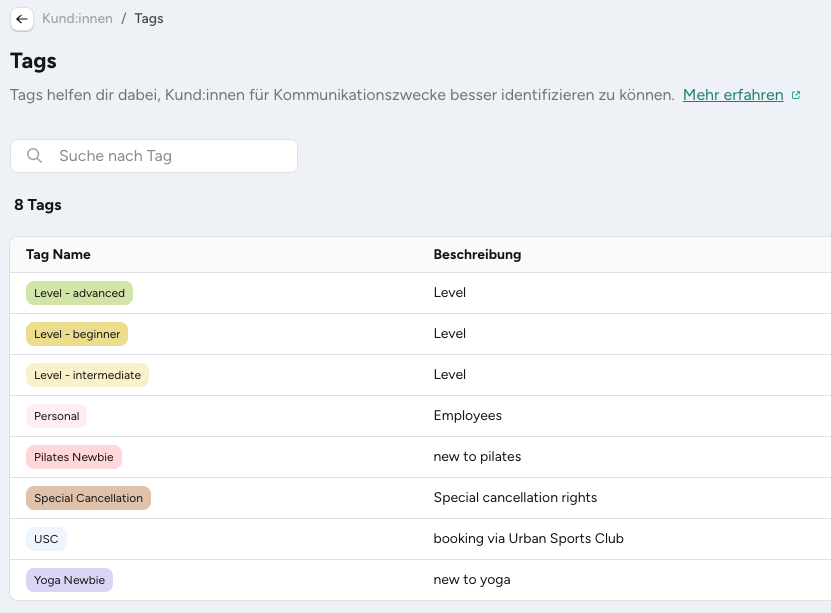The height and width of the screenshot is (613, 831).
Task: Select the Pilates Newbie tag
Action: pyautogui.click(x=74, y=457)
